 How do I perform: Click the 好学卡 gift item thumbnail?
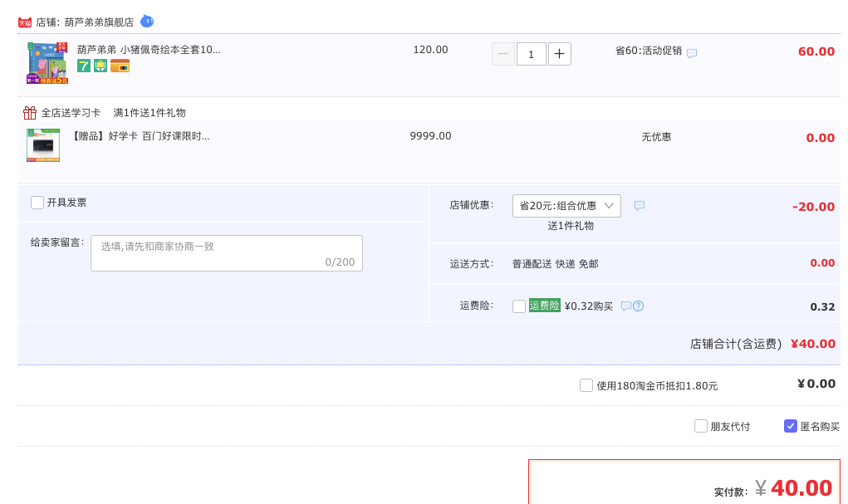coord(43,145)
